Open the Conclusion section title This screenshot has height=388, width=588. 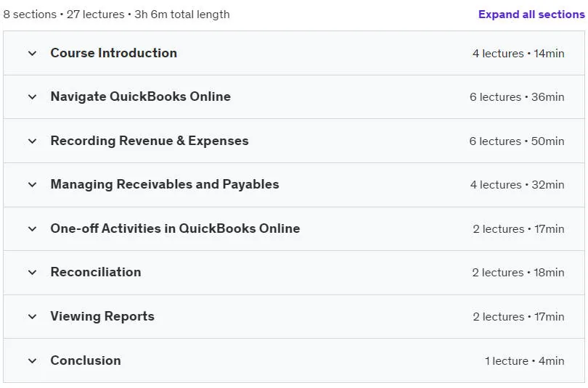(x=86, y=360)
